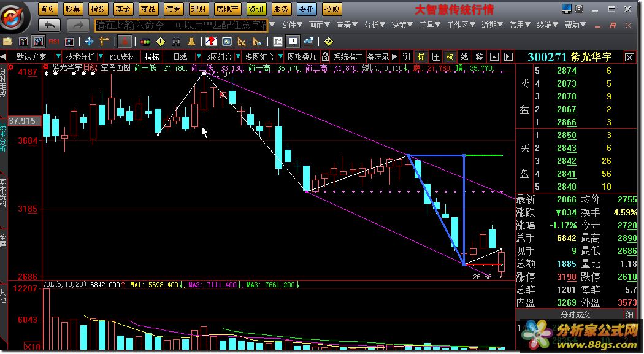Select the F10资料 tab
Viewport: 644px width, 354px height.
[122, 56]
